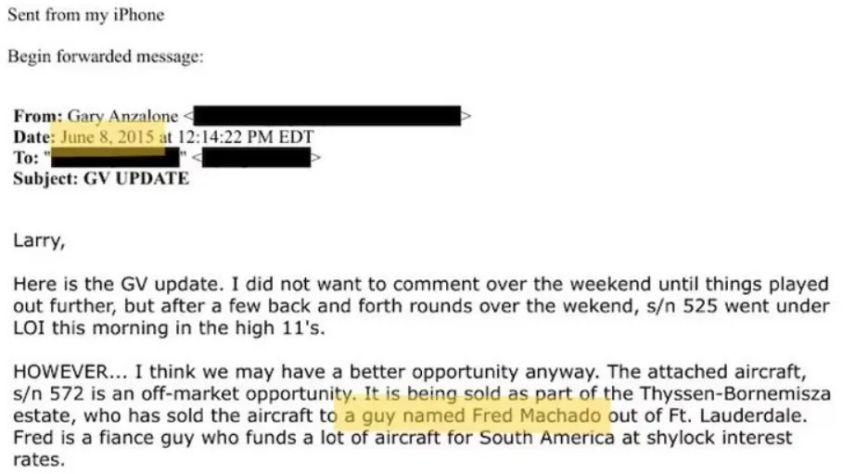Click the 'Sent from my iPhone' line
The height and width of the screenshot is (474, 868).
(x=87, y=16)
